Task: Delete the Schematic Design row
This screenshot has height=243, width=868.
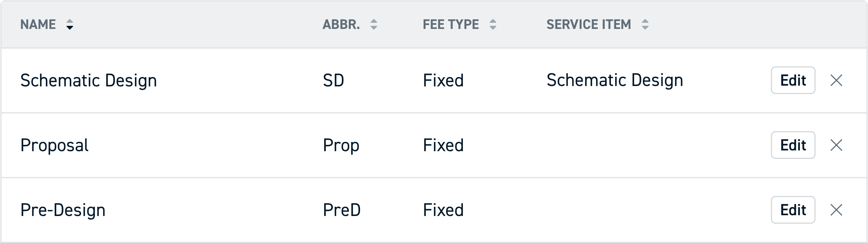Action: [837, 80]
